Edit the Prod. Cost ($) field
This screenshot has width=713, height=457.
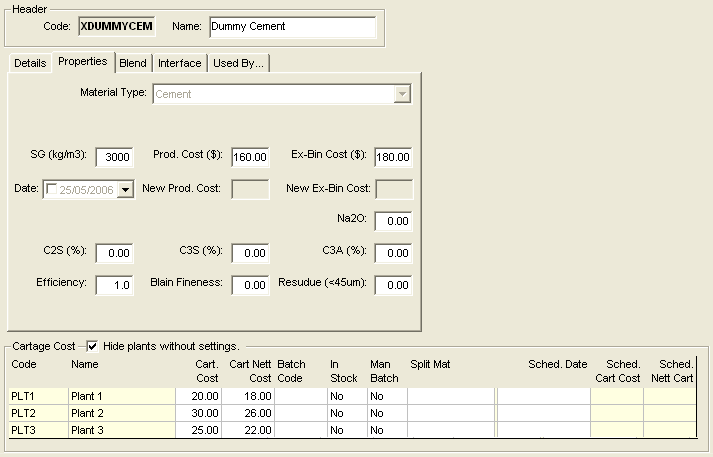250,157
